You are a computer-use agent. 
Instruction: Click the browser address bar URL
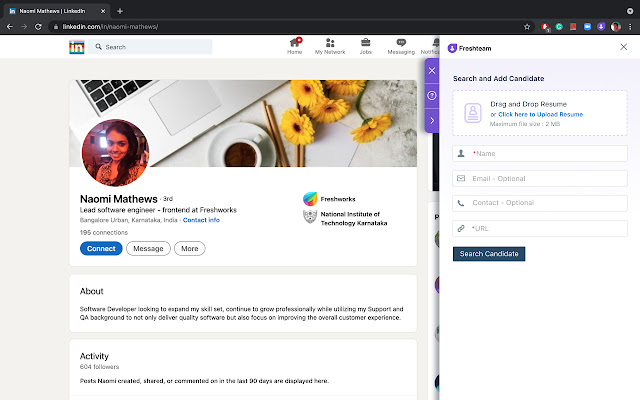tap(110, 27)
